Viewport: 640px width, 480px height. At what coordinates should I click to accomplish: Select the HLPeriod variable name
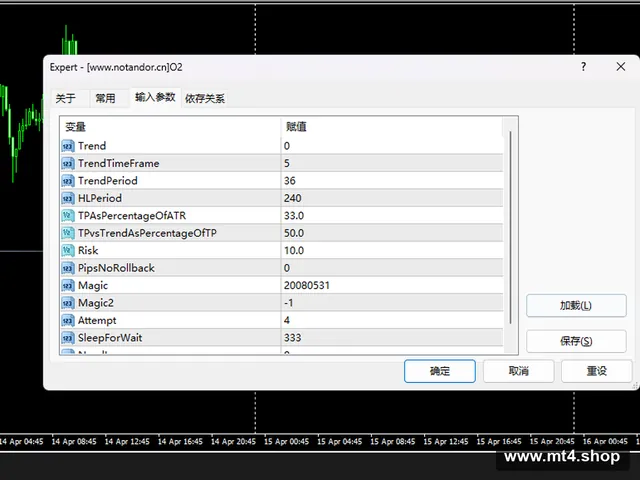100,198
